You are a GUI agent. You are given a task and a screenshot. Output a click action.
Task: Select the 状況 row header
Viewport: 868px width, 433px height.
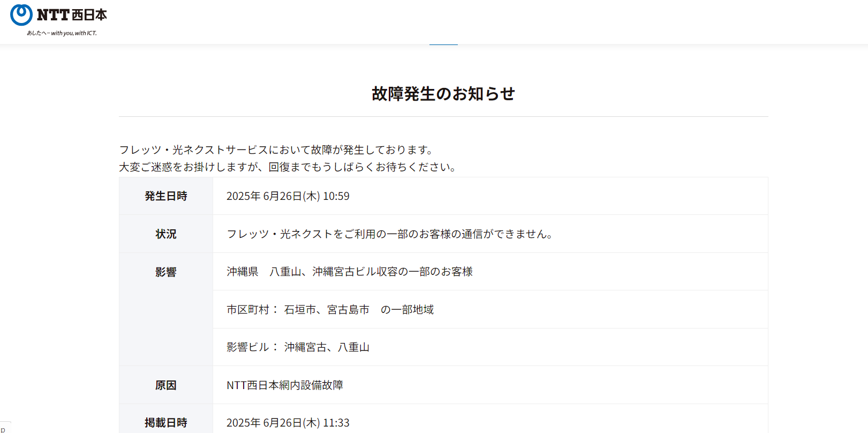point(166,234)
